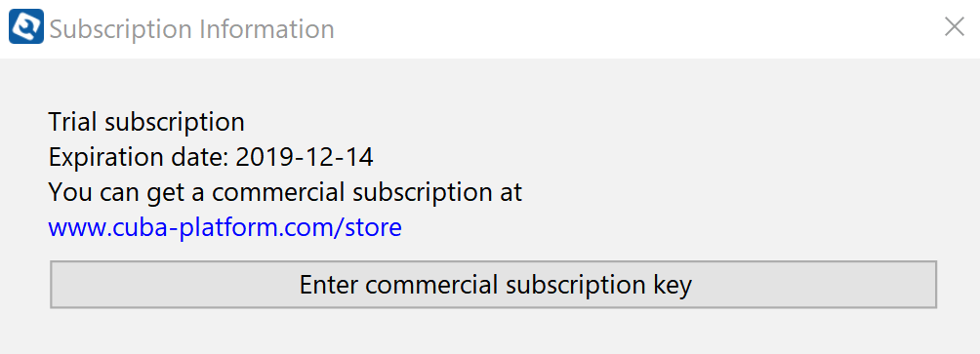Select the 2019-12-14 date value
The image size is (980, 354).
coord(305,157)
